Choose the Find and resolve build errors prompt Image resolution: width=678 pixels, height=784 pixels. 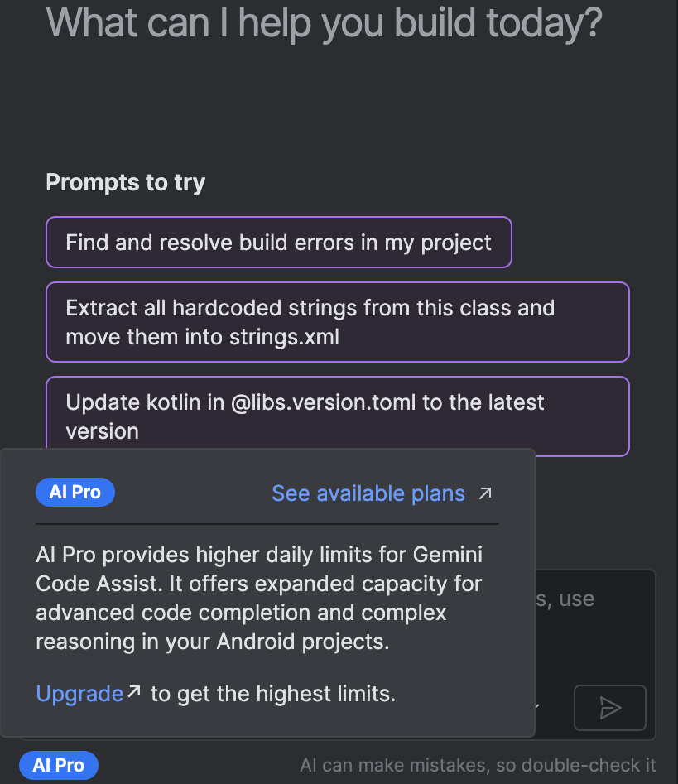coord(278,243)
